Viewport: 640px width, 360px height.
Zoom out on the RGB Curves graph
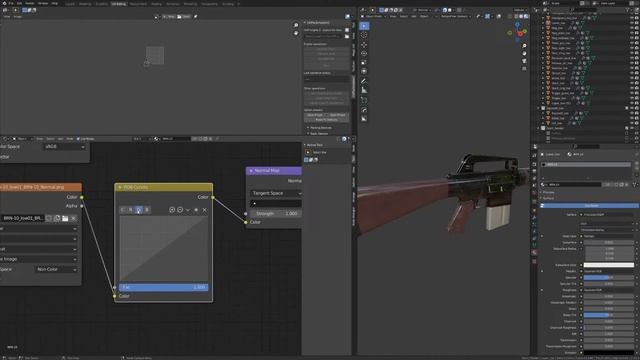tap(180, 210)
